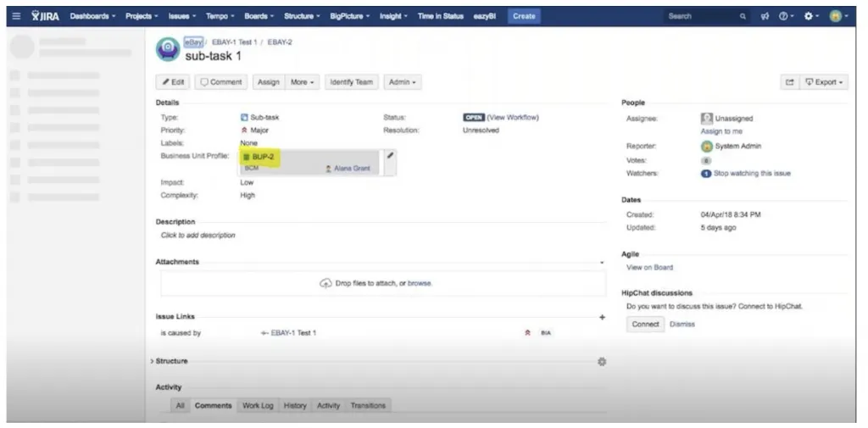Switch to the History tab

pyautogui.click(x=295, y=406)
